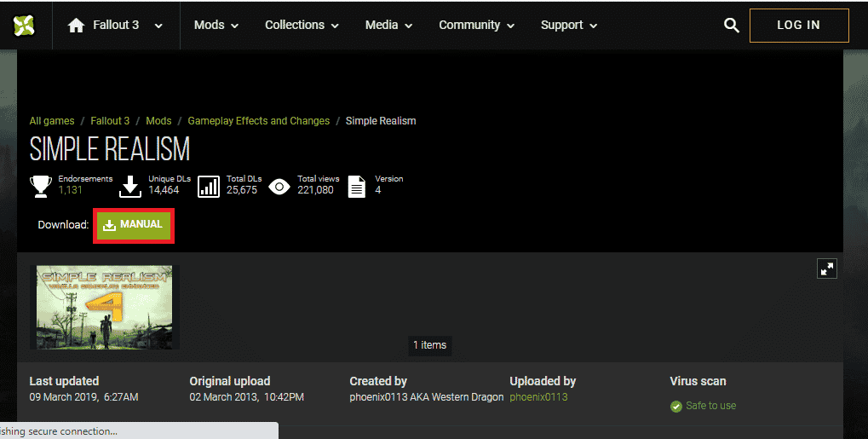
Task: Click the Version document icon
Action: (357, 187)
